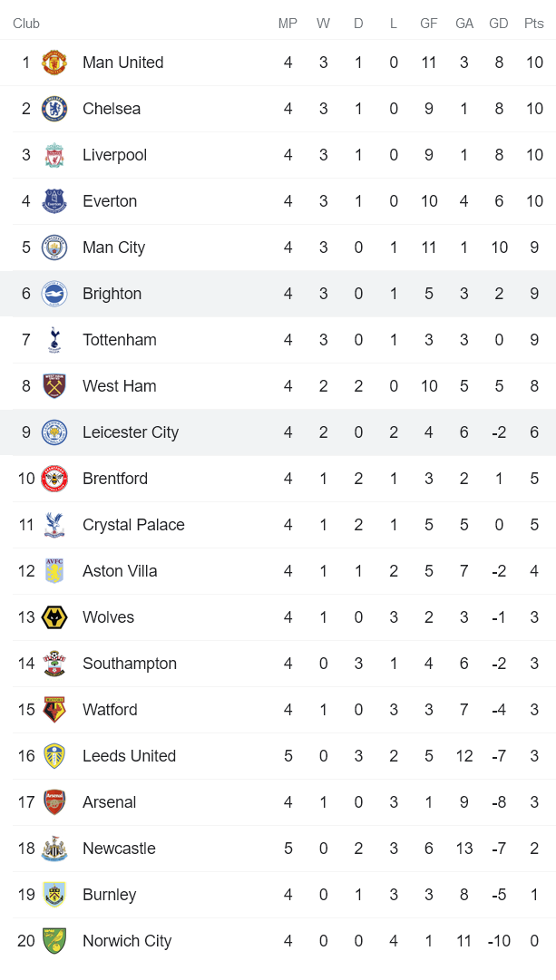Click the Wolves club crest
Screen dimensions: 556x980
click(53, 617)
